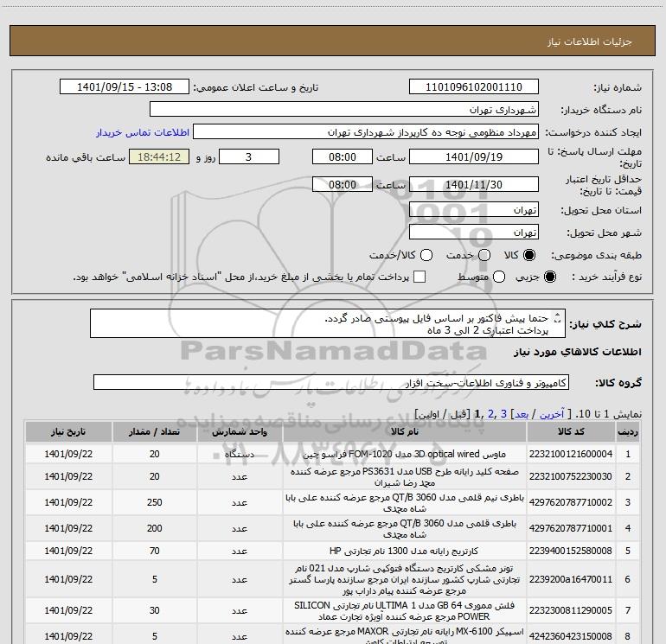Click quantity 200 in battery row
The height and width of the screenshot is (644, 666).
[154, 528]
